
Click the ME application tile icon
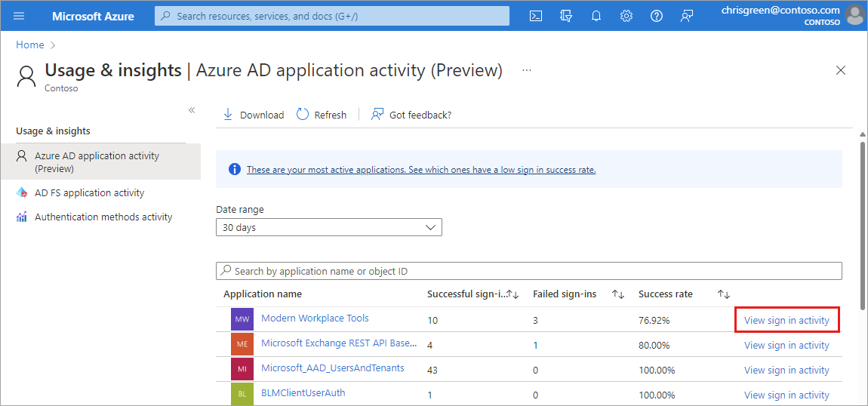click(x=242, y=345)
